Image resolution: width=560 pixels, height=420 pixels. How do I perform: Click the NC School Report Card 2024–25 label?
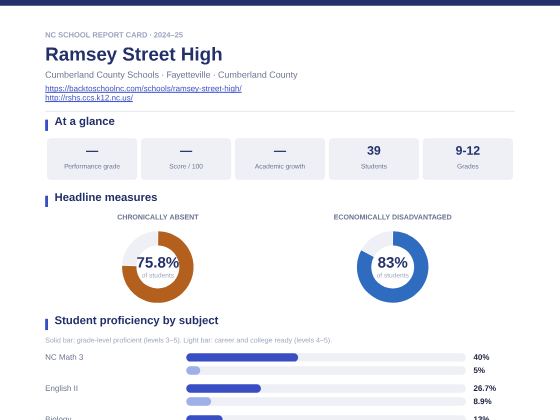114,35
